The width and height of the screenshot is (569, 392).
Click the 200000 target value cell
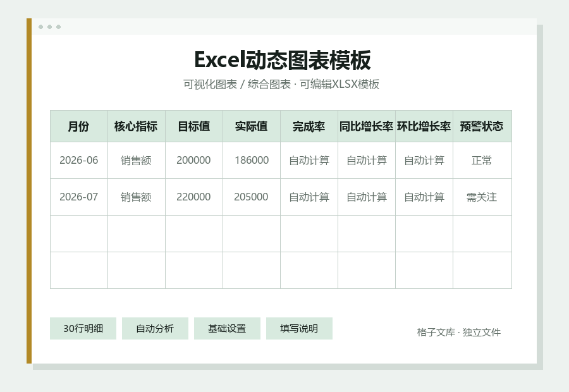click(194, 161)
